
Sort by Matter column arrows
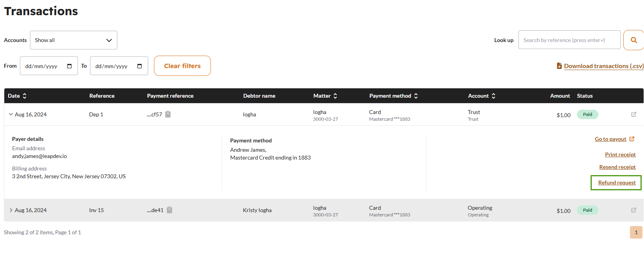pos(335,96)
